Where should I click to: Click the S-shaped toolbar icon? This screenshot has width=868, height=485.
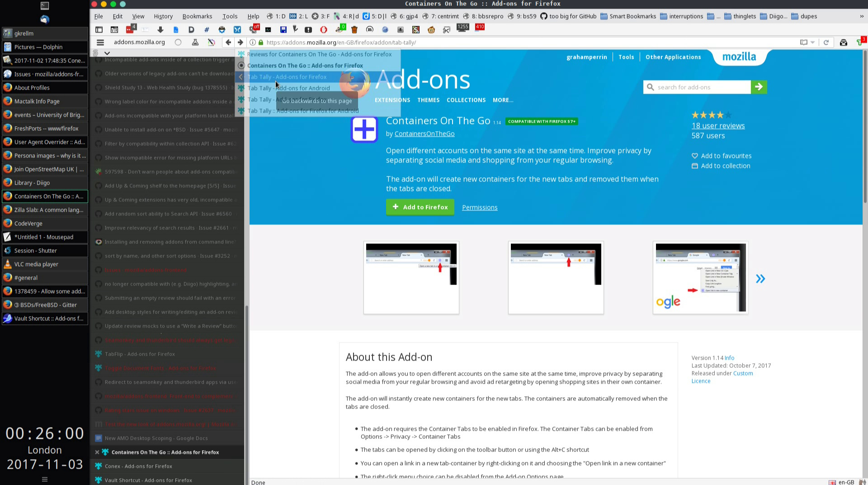click(416, 30)
